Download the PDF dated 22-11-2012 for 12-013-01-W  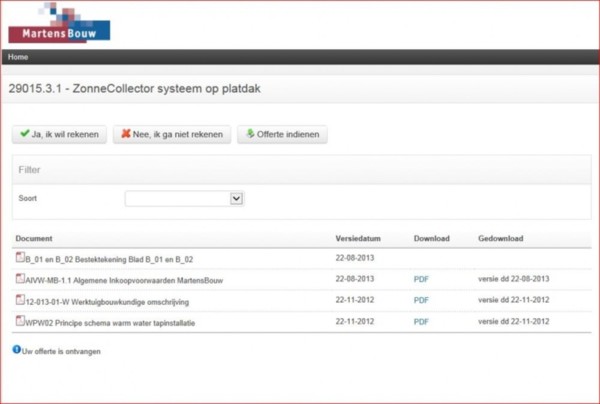pos(421,300)
